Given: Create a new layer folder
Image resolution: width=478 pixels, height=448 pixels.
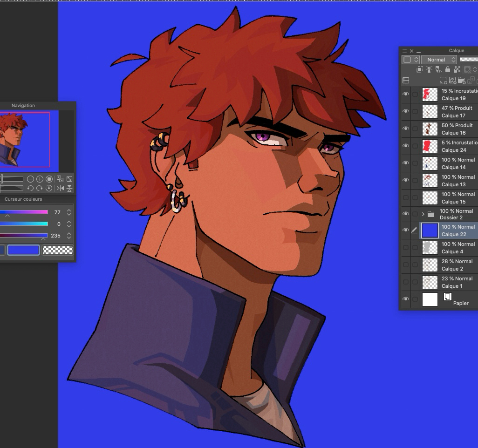Looking at the screenshot, I should click(462, 81).
